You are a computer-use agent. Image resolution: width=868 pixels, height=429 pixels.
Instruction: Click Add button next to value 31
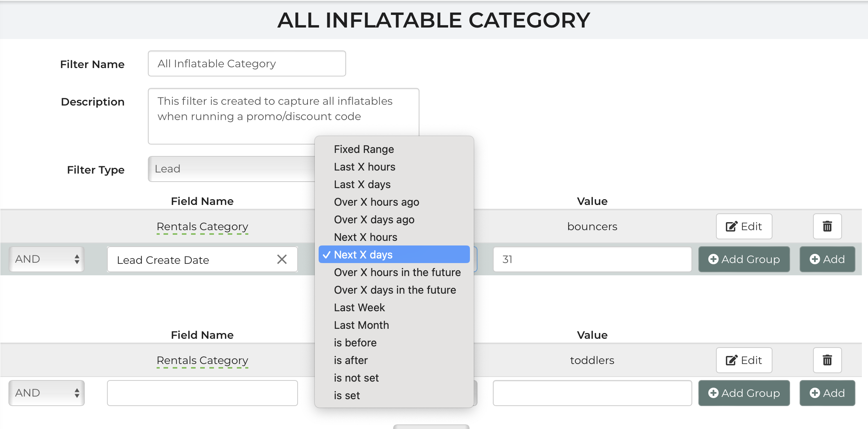[827, 259]
